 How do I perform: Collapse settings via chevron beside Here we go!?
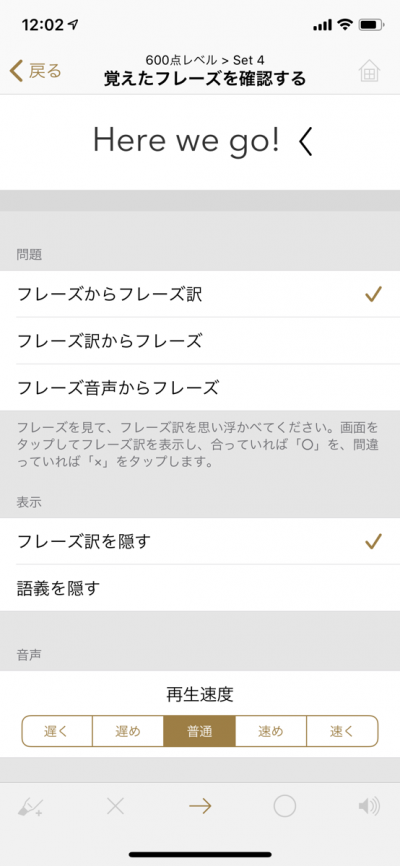coord(306,141)
